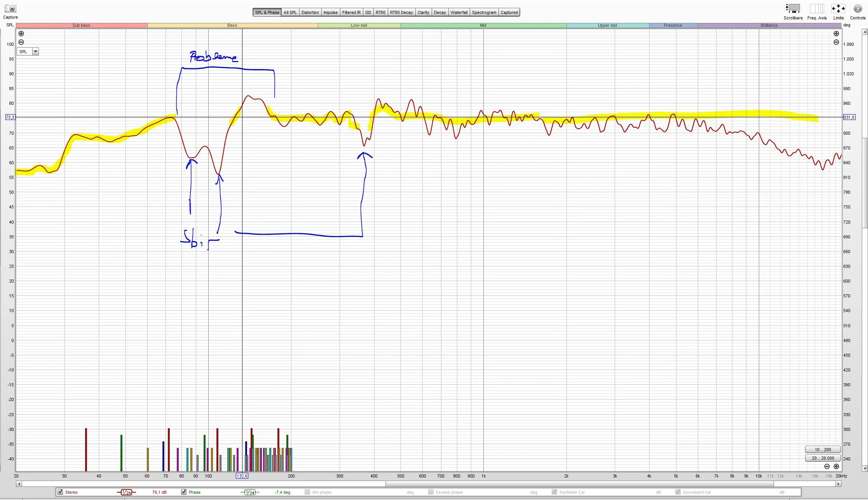Open the Controls gear icon
This screenshot has width=868, height=500.
tap(858, 9)
